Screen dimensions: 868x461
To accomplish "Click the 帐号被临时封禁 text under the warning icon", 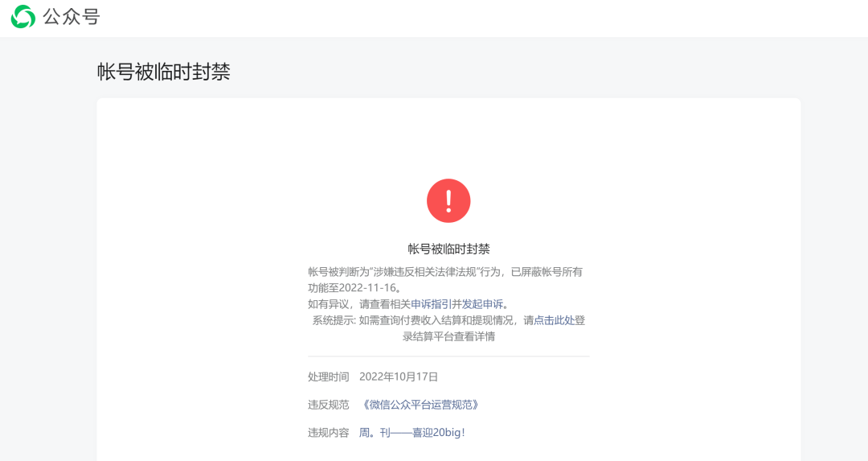I will pyautogui.click(x=448, y=249).
